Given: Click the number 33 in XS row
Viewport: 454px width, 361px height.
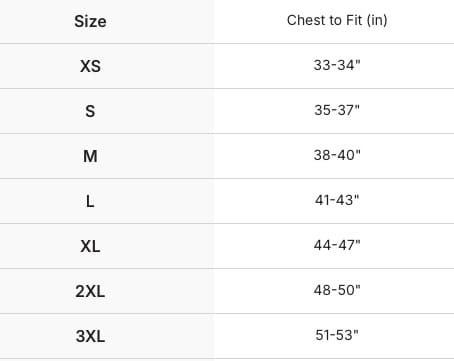Looking at the screenshot, I should (322, 65).
